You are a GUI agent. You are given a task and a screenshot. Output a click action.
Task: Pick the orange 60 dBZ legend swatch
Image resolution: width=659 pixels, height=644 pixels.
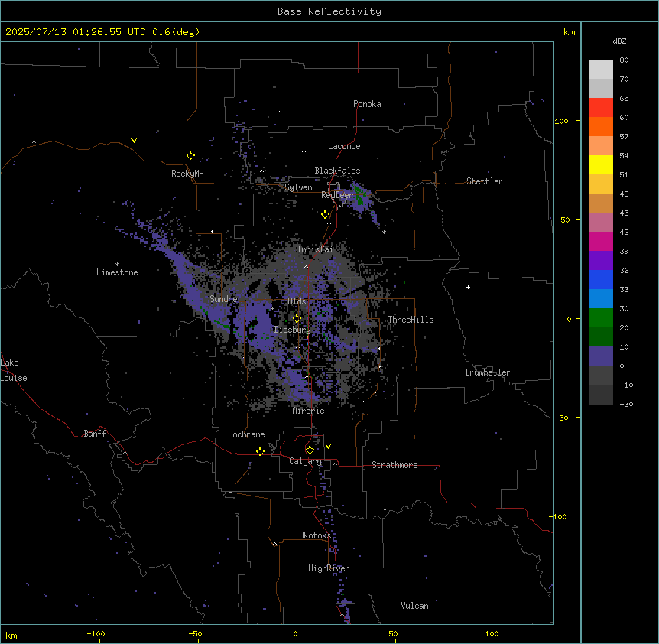[x=601, y=126]
